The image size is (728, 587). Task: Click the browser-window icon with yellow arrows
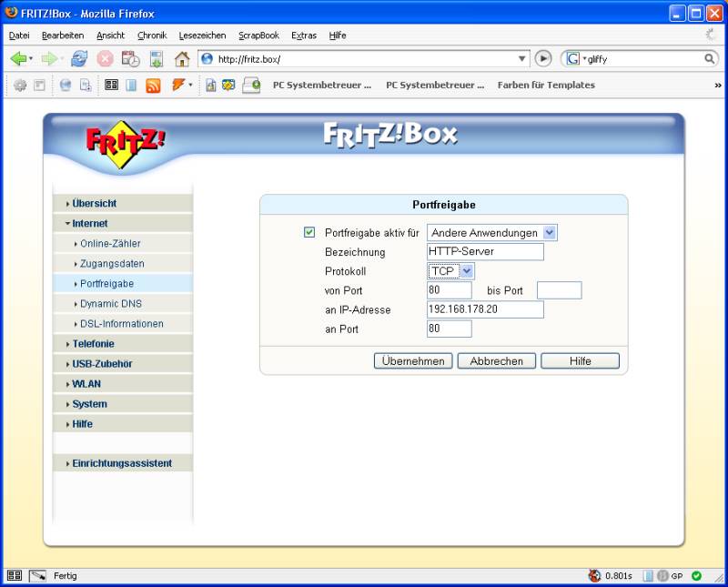coord(228,85)
